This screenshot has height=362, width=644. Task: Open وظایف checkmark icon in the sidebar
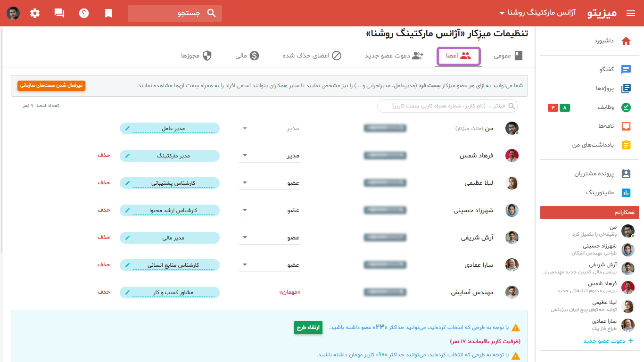pyautogui.click(x=626, y=107)
